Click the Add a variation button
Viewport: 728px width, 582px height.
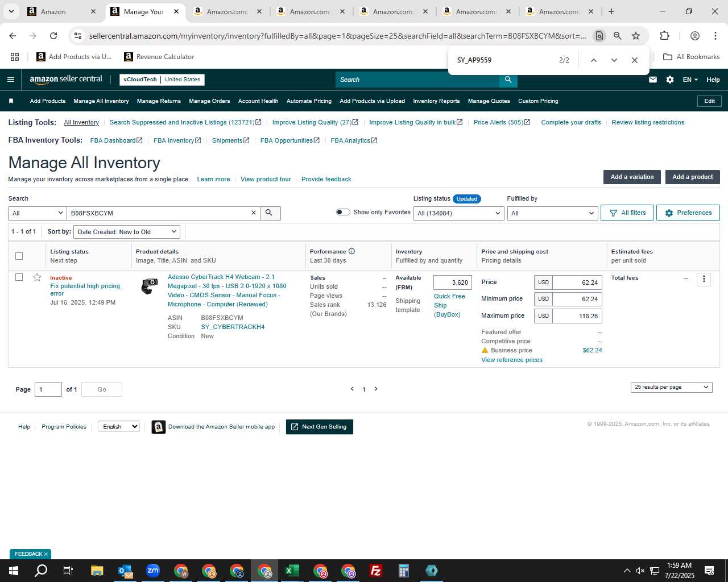pyautogui.click(x=632, y=177)
